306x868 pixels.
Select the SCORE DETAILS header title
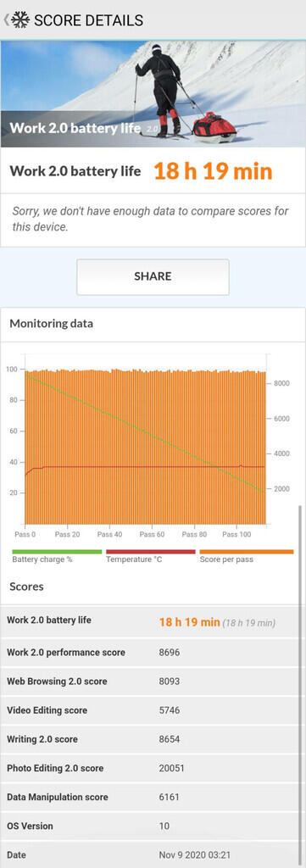coord(88,20)
